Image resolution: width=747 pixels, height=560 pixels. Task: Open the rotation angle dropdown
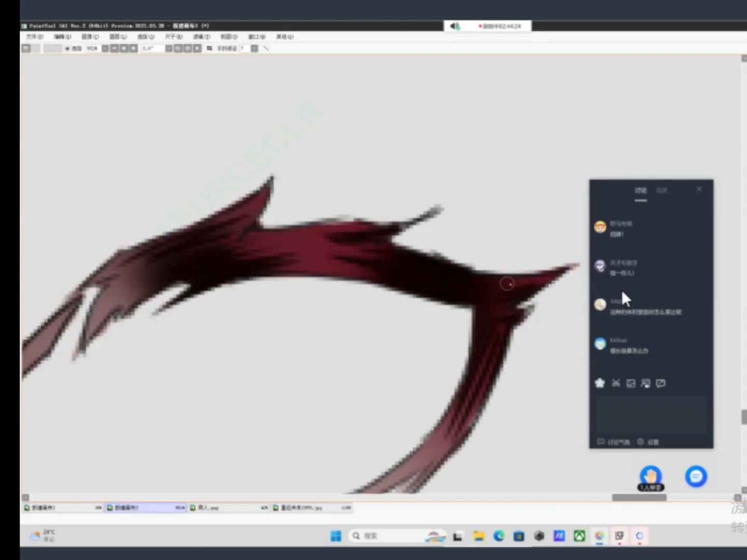(x=169, y=48)
